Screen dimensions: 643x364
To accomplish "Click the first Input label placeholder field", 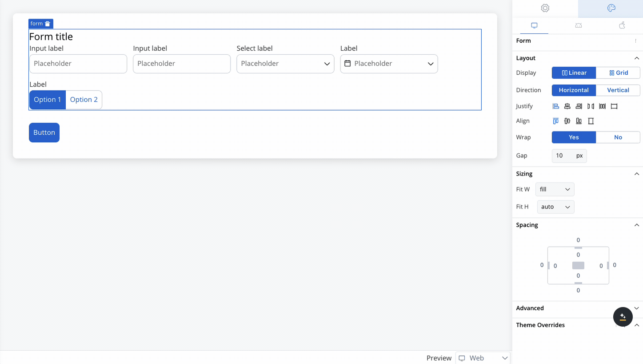I will pyautogui.click(x=78, y=64).
